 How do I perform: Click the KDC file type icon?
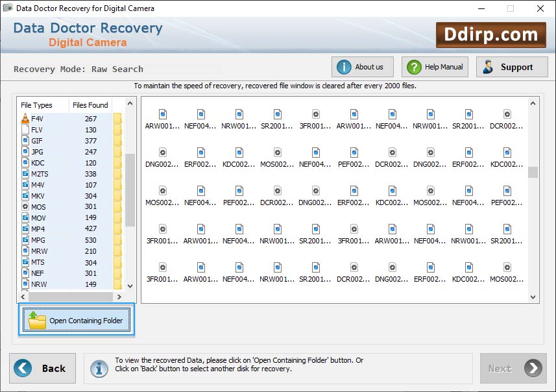pyautogui.click(x=25, y=162)
